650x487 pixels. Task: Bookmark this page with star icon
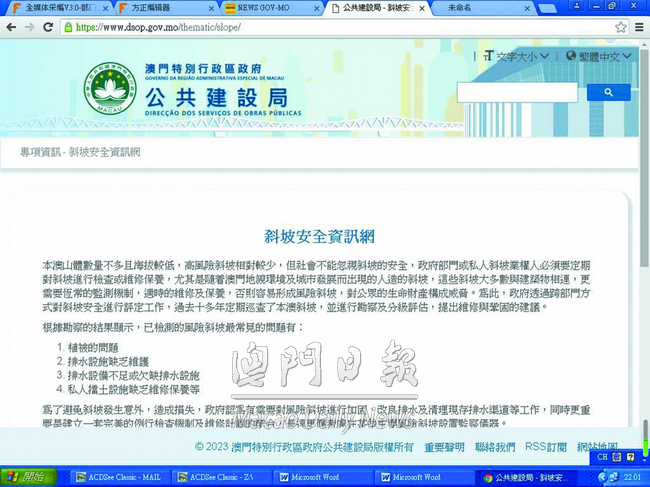(x=621, y=27)
